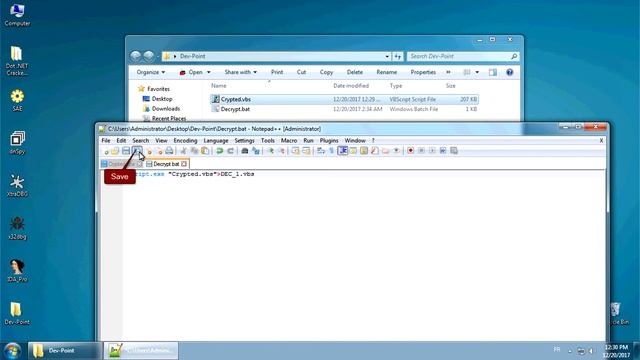Switch to the Decrypt.bat tab
The width and height of the screenshot is (640, 360).
click(x=166, y=164)
